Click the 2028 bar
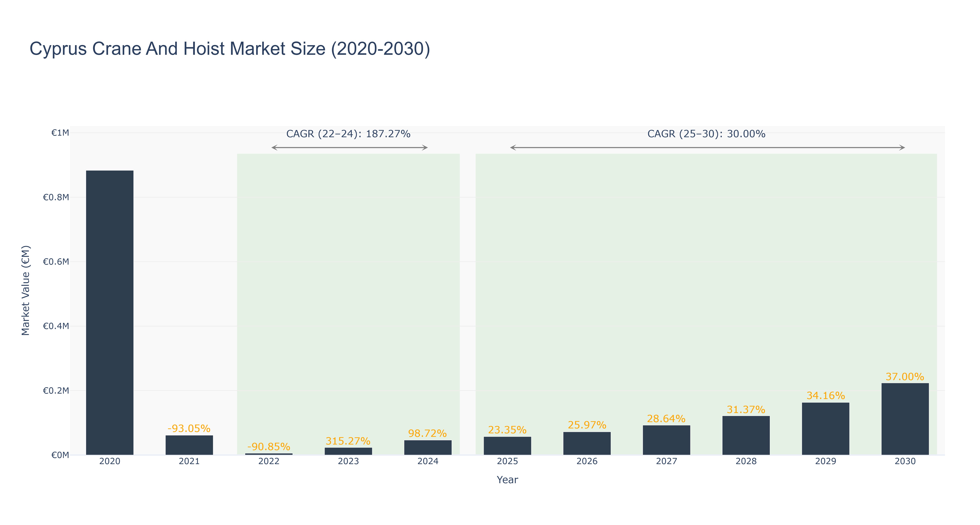Viewport: 980px width, 525px height. (746, 435)
